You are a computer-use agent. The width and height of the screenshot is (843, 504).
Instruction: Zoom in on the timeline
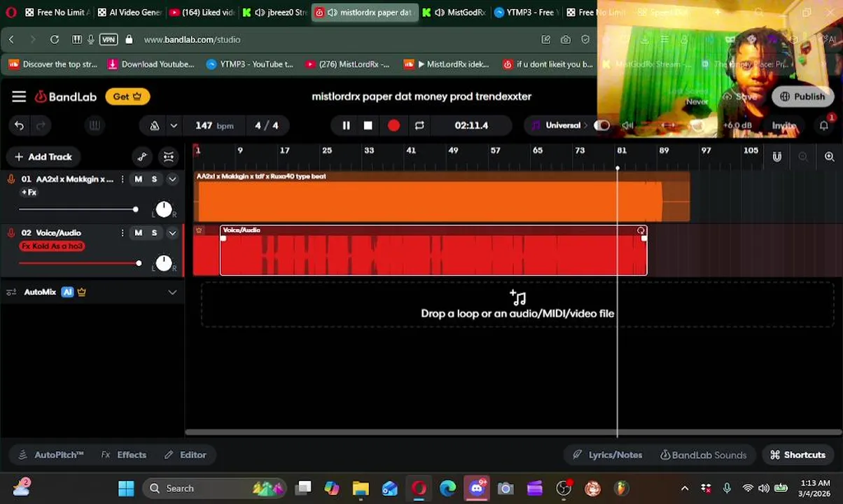(830, 157)
